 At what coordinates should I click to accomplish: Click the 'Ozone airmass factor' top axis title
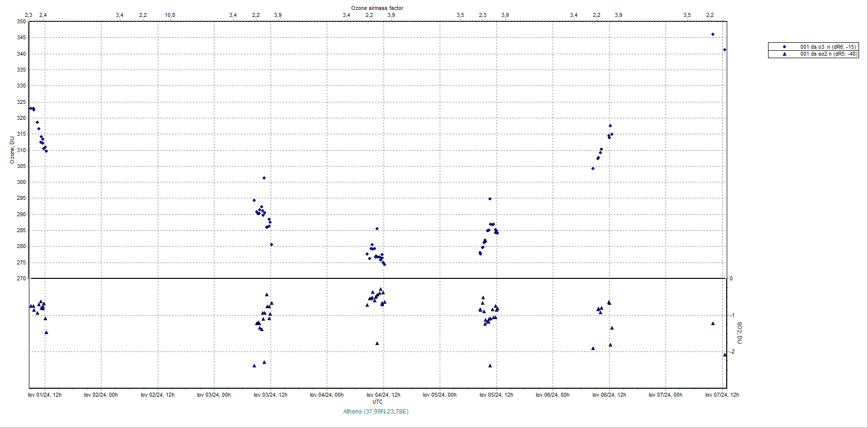click(x=377, y=8)
